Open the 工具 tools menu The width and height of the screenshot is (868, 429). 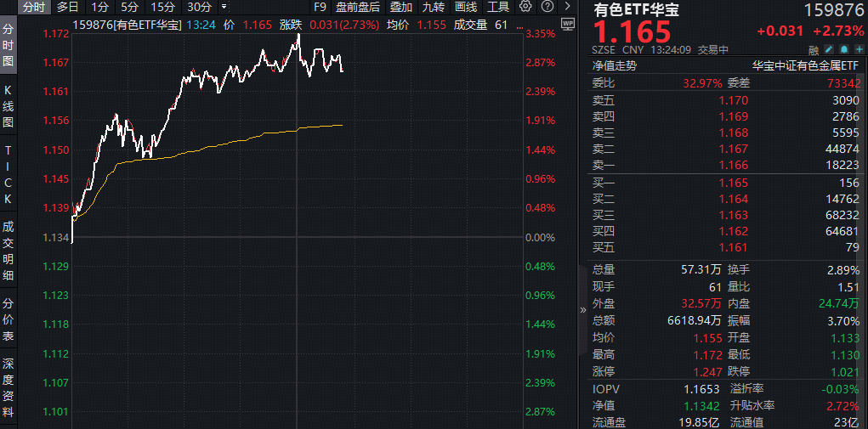(x=498, y=7)
